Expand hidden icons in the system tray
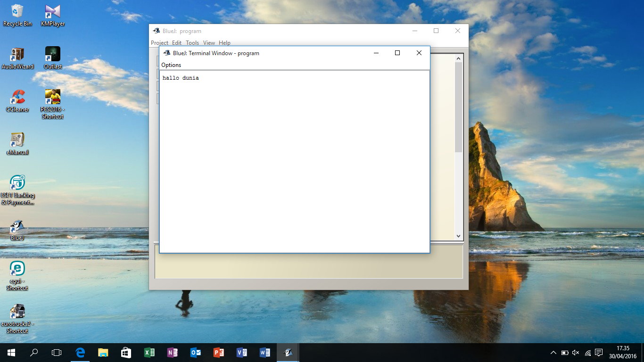Image resolution: width=644 pixels, height=362 pixels. (x=553, y=352)
